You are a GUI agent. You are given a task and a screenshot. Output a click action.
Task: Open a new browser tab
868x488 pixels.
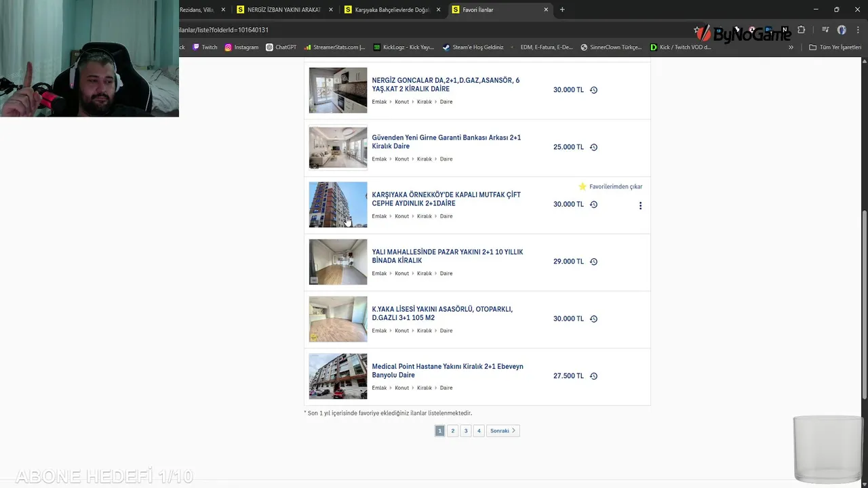[x=562, y=9]
